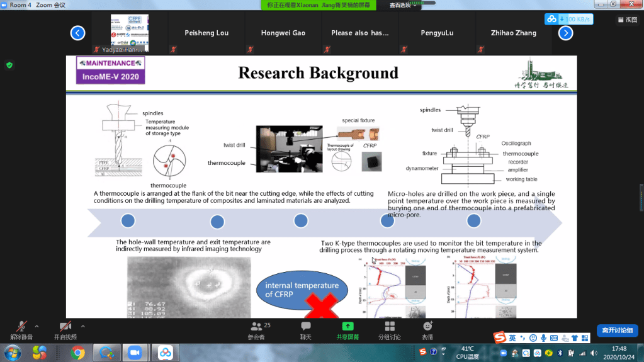Leave the breakout room (离开讨论组)

pos(618,331)
